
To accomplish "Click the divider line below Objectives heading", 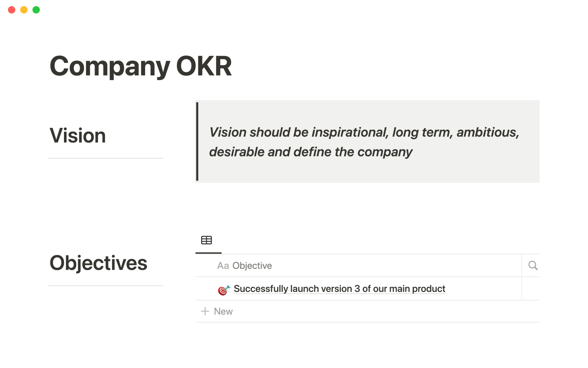I will [105, 286].
